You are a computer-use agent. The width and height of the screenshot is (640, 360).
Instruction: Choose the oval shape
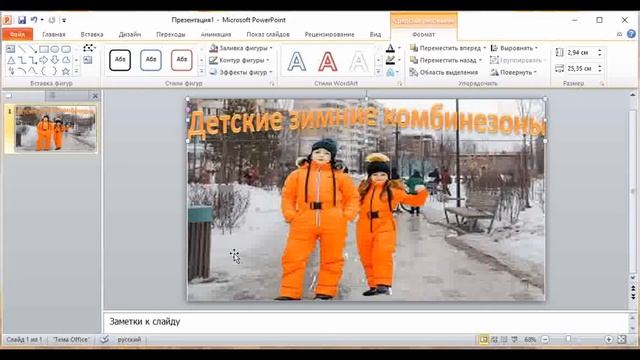point(55,49)
